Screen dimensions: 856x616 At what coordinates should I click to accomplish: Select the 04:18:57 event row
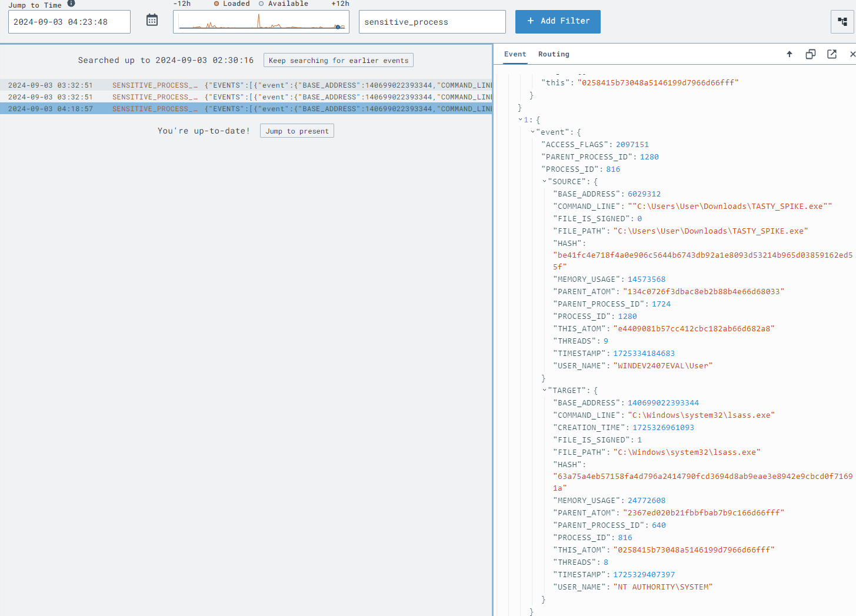coord(246,109)
